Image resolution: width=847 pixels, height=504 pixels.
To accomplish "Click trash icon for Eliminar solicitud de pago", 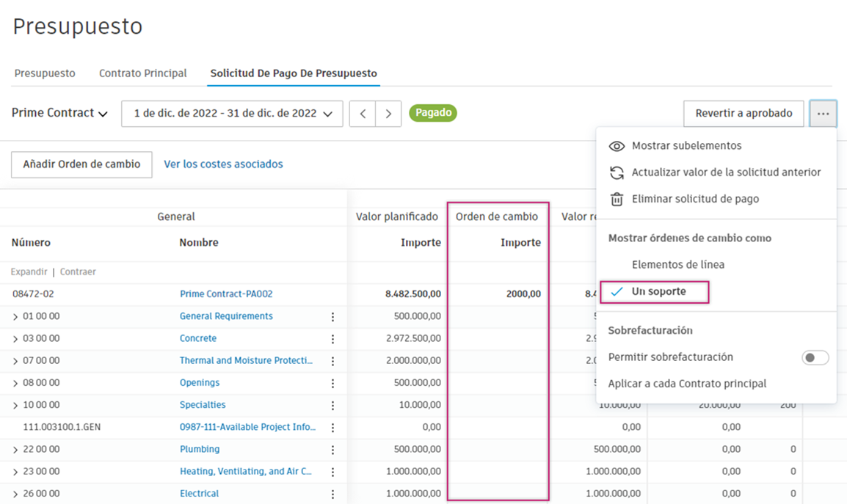I will click(617, 199).
